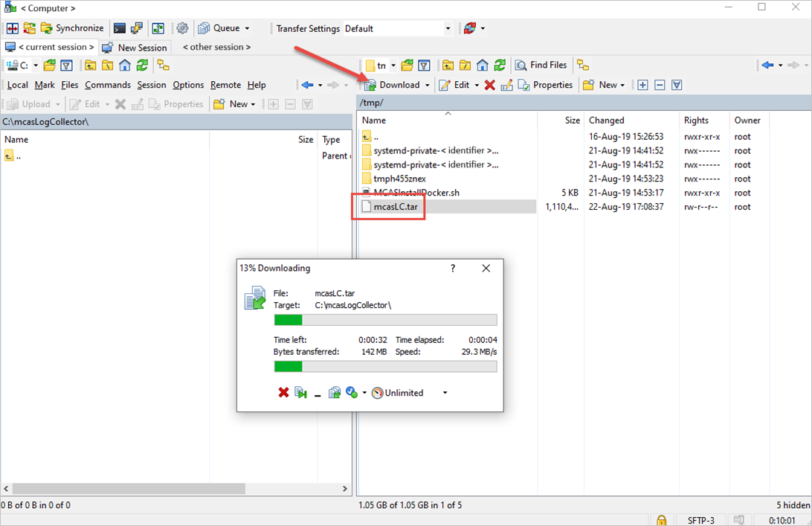The width and height of the screenshot is (812, 526).
Task: Open the Transfer Settings Default dropdown
Action: pos(447,28)
